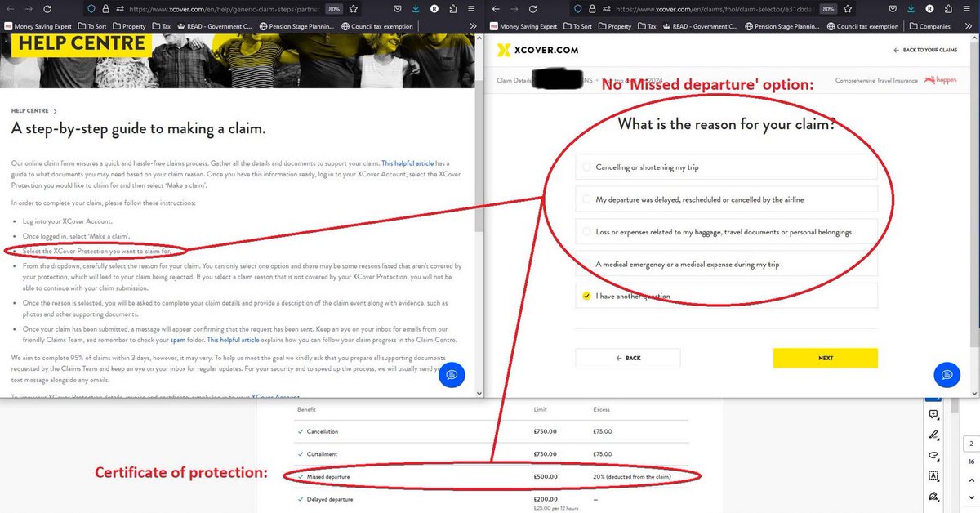Bookmark the help page with the left star icon

click(354, 8)
